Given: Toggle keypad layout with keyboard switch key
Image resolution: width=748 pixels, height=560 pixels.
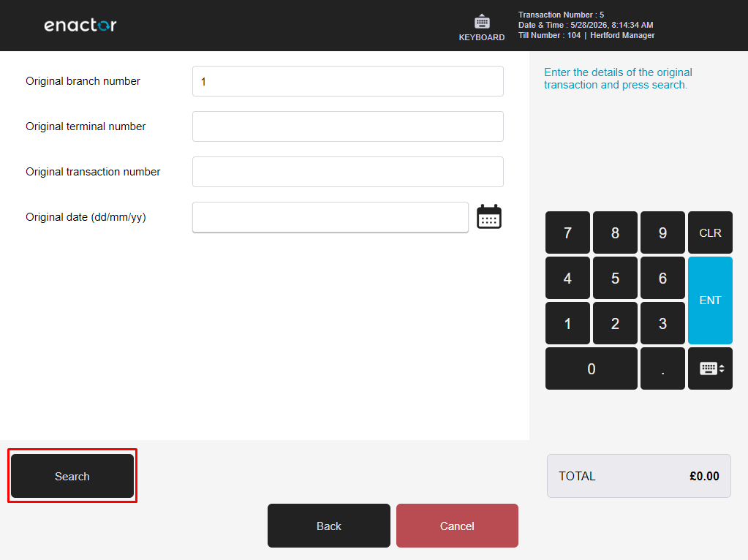Looking at the screenshot, I should click(710, 368).
